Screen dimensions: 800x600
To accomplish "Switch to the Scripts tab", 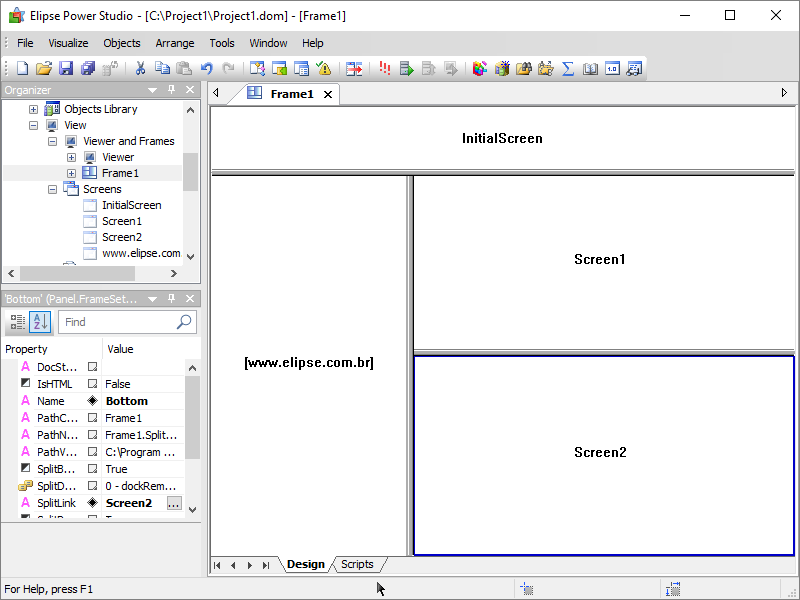I will (x=357, y=565).
